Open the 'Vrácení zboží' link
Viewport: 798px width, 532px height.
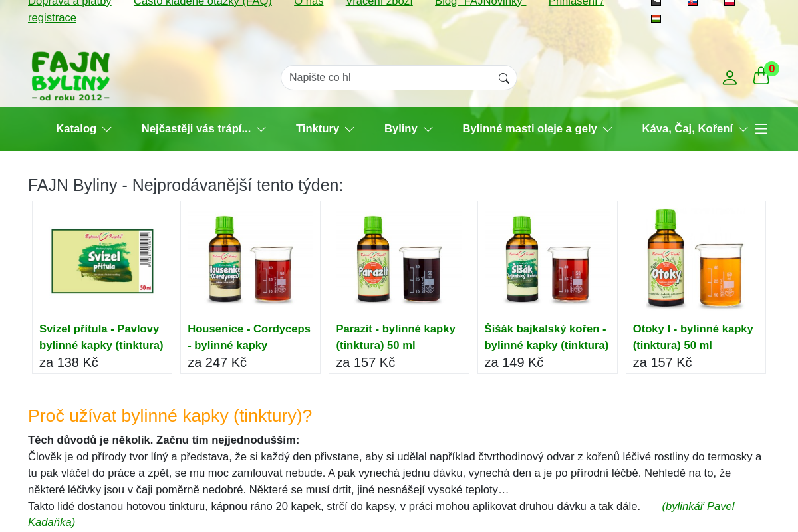(x=379, y=3)
